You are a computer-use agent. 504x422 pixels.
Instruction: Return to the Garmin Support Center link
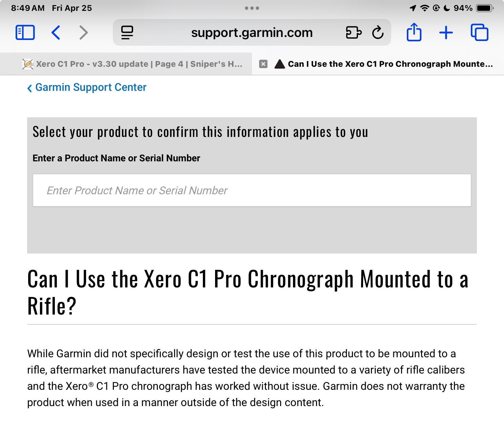click(91, 87)
